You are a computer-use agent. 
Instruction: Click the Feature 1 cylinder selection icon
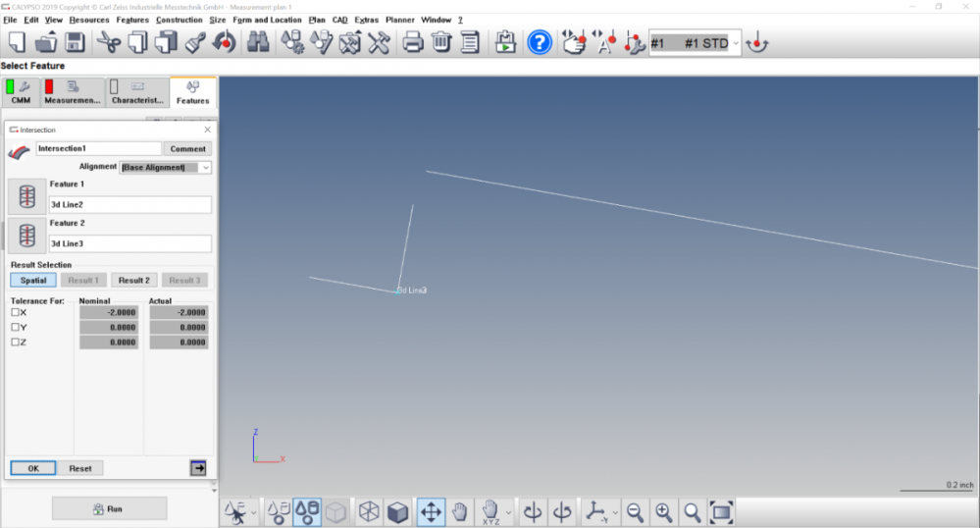coord(26,196)
